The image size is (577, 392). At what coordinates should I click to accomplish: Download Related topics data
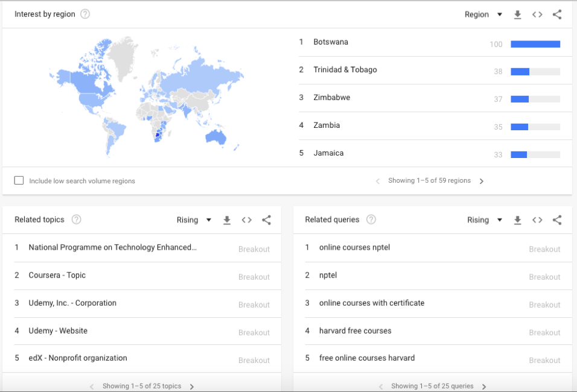click(x=227, y=220)
